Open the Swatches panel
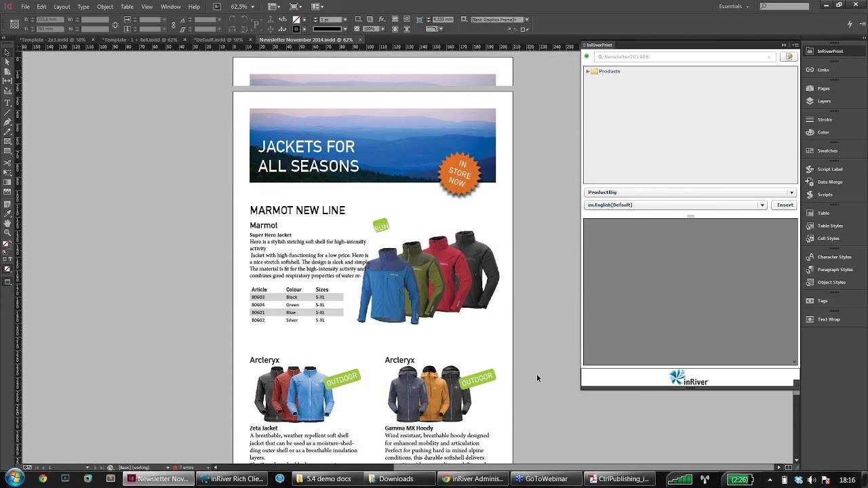Screen dimensions: 868x488 click(x=827, y=150)
